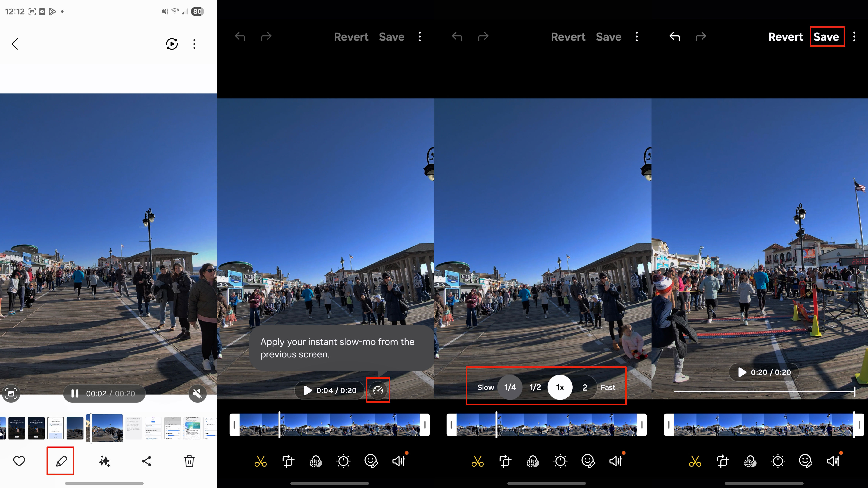The image size is (868, 488).
Task: Select 1/4 slow speed option
Action: [510, 387]
